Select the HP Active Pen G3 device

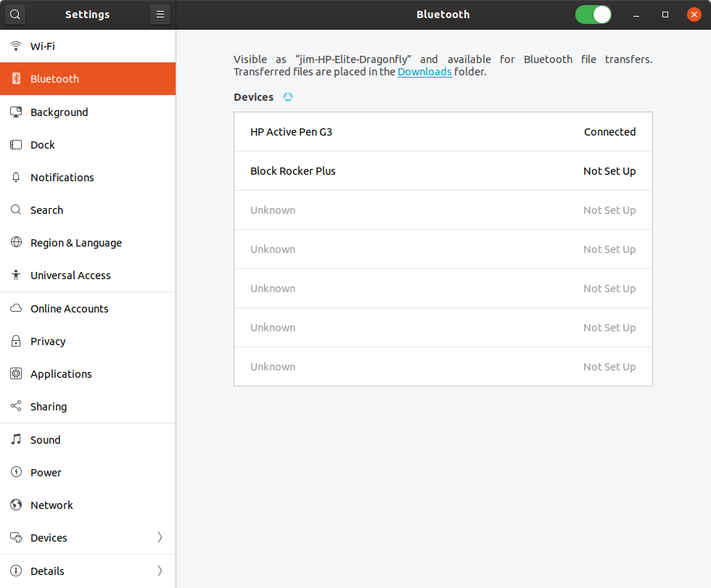443,132
